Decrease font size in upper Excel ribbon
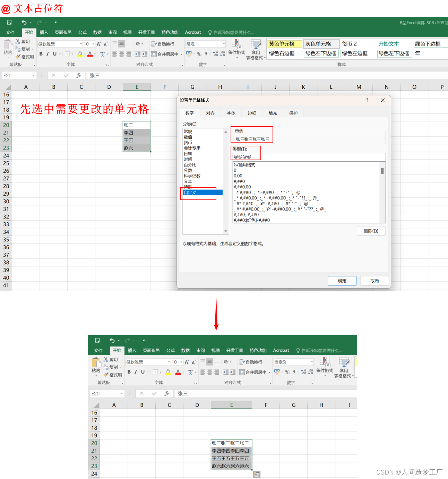 pos(105,44)
